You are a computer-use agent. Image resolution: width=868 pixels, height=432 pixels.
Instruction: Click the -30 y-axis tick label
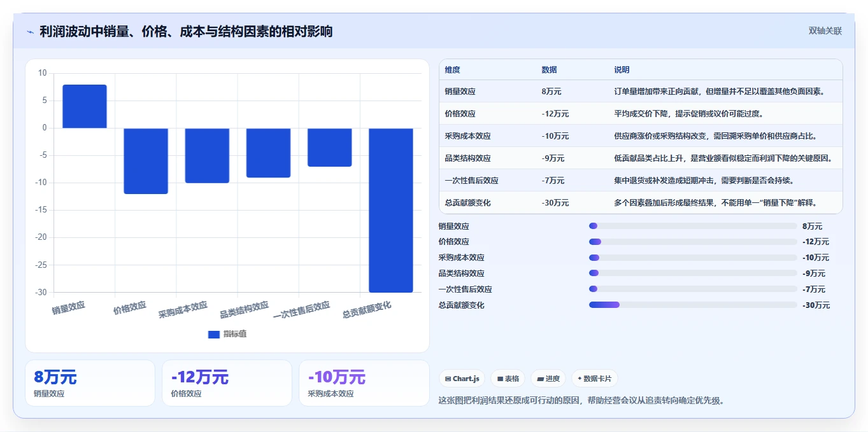[x=41, y=293]
